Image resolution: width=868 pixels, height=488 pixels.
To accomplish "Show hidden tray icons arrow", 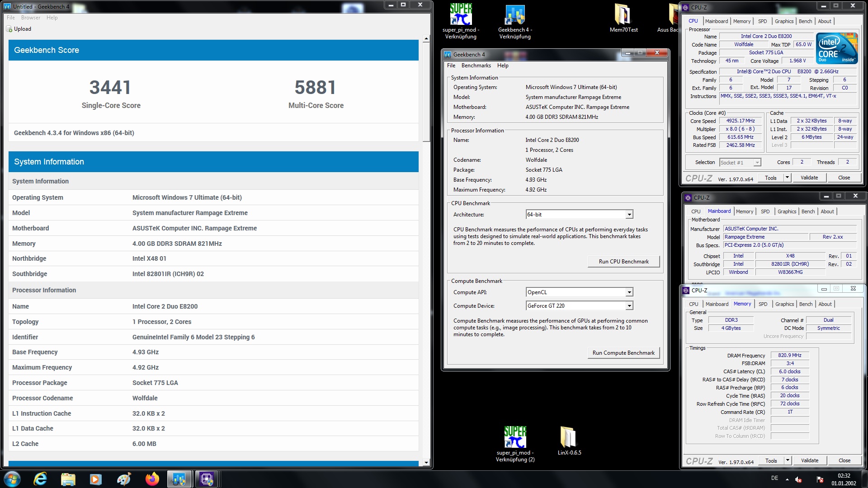I will [x=787, y=479].
